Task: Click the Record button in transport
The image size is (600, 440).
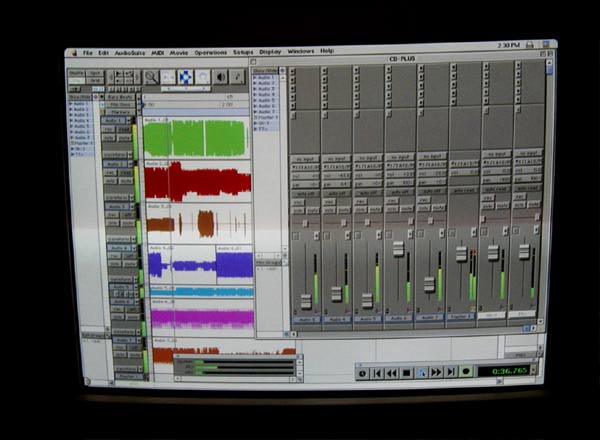Action: tap(466, 372)
